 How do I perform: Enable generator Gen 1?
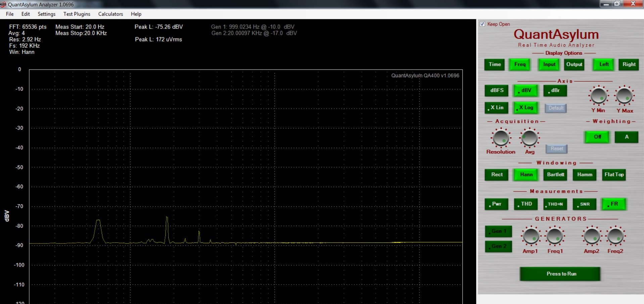click(x=499, y=231)
